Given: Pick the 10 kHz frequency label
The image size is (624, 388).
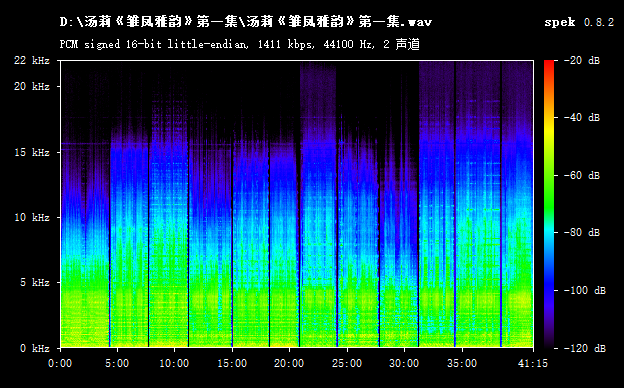Looking at the screenshot, I should (x=32, y=217).
